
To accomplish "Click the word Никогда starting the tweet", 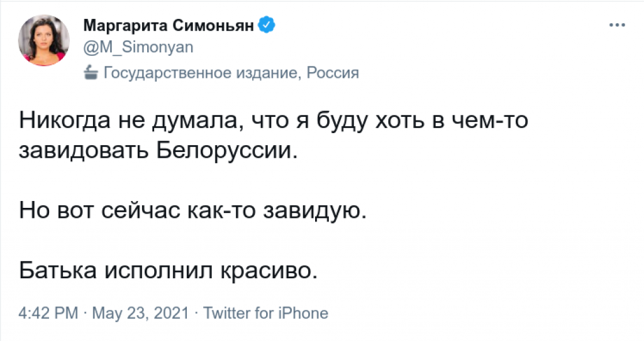I will coord(65,121).
